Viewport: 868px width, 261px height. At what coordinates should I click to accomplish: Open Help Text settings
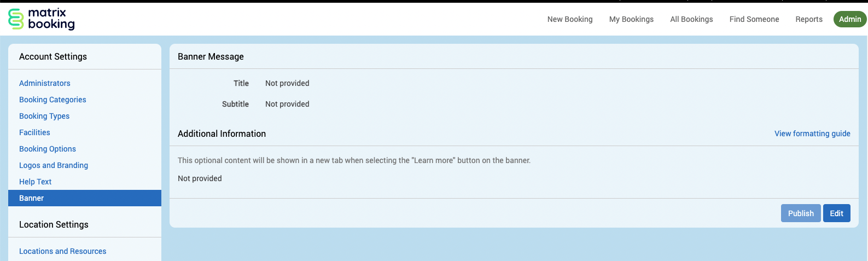36,182
